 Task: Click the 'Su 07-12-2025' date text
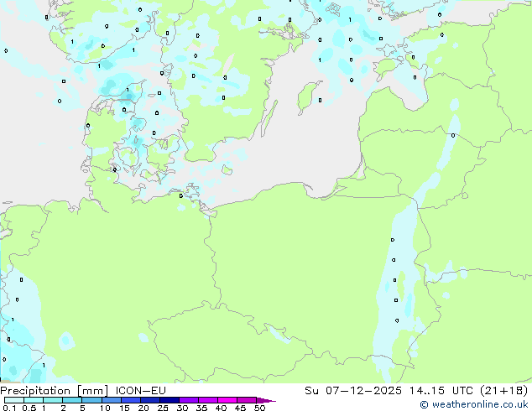[x=353, y=391]
